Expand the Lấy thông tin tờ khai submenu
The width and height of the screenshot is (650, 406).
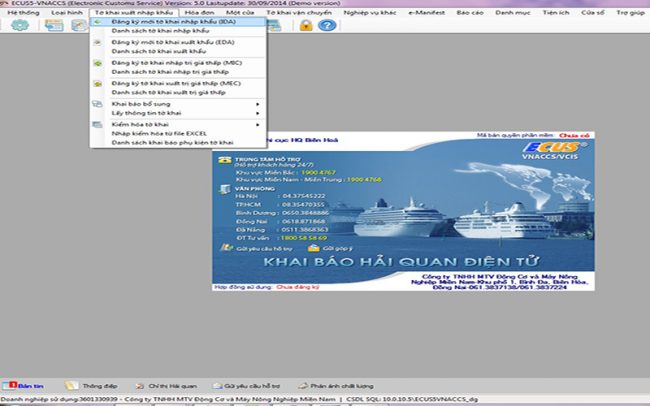coord(145,114)
